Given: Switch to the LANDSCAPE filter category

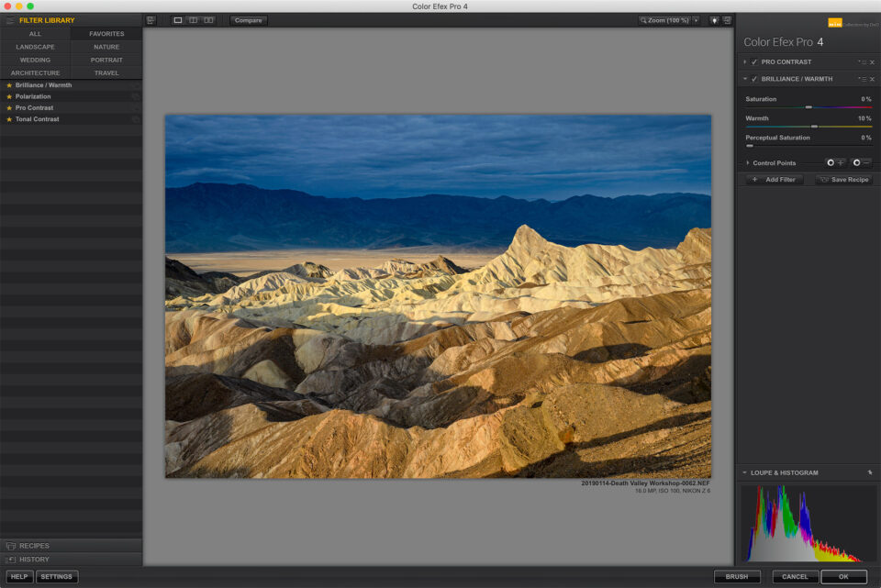Looking at the screenshot, I should click(x=35, y=46).
